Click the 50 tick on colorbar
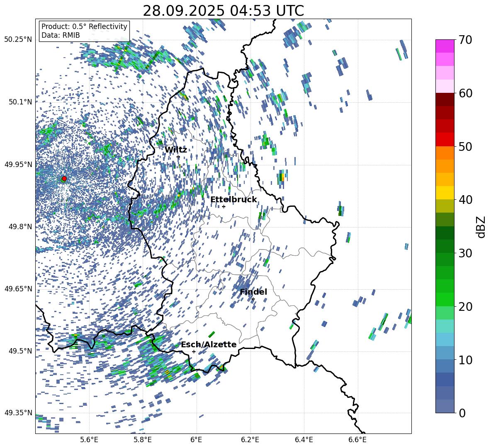The image size is (491, 448). (465, 146)
